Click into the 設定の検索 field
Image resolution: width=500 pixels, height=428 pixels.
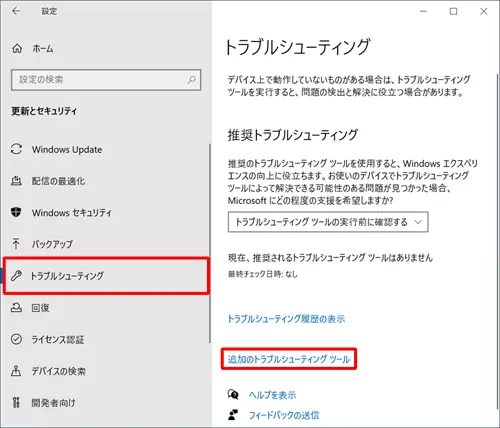pos(106,80)
